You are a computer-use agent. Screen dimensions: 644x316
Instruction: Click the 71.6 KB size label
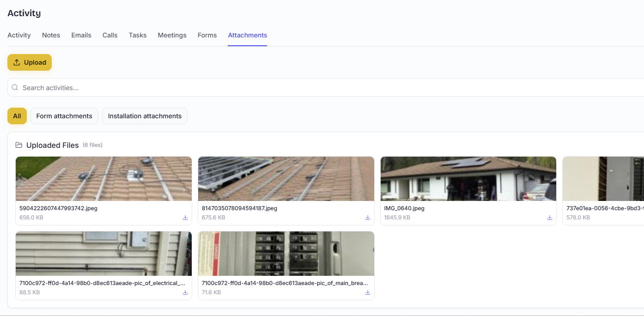(x=212, y=292)
